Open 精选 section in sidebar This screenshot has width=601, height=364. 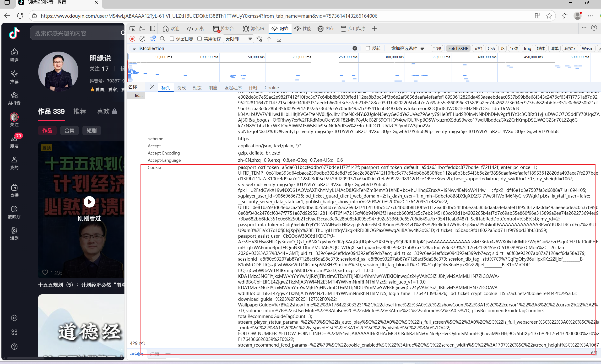(14, 55)
